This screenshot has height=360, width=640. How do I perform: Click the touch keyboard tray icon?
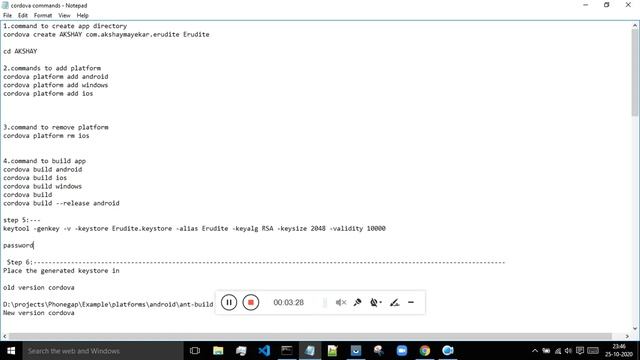(x=593, y=351)
